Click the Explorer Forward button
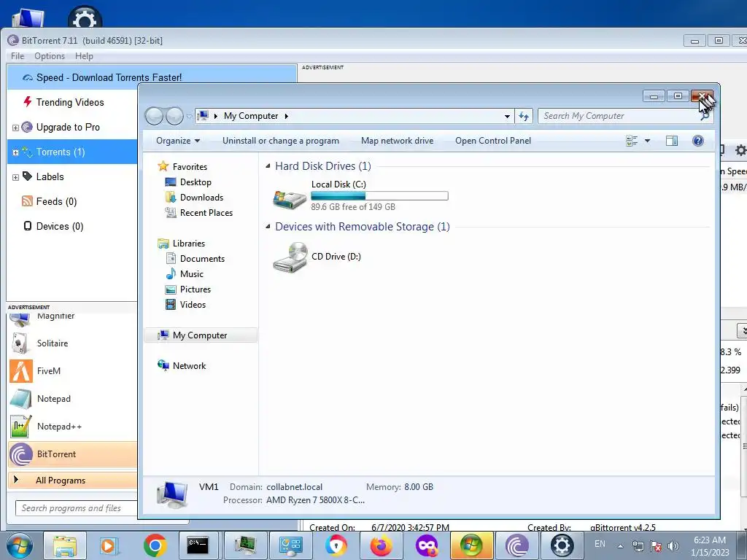 coord(174,116)
